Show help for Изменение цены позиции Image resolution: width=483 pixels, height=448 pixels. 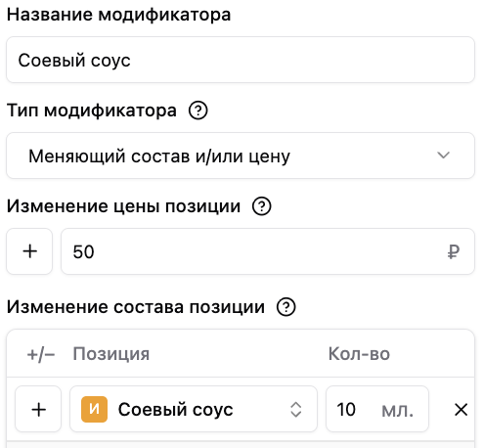261,206
